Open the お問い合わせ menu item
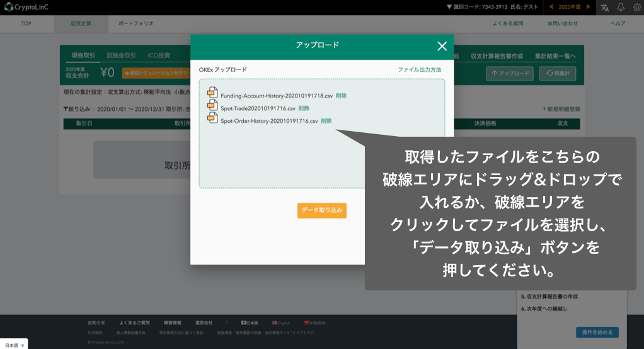Image resolution: width=644 pixels, height=349 pixels. pos(563,24)
